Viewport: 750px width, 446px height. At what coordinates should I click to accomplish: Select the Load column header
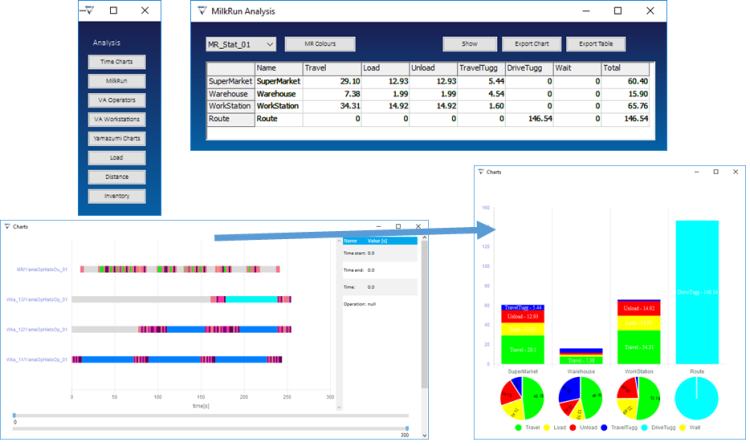tap(385, 68)
